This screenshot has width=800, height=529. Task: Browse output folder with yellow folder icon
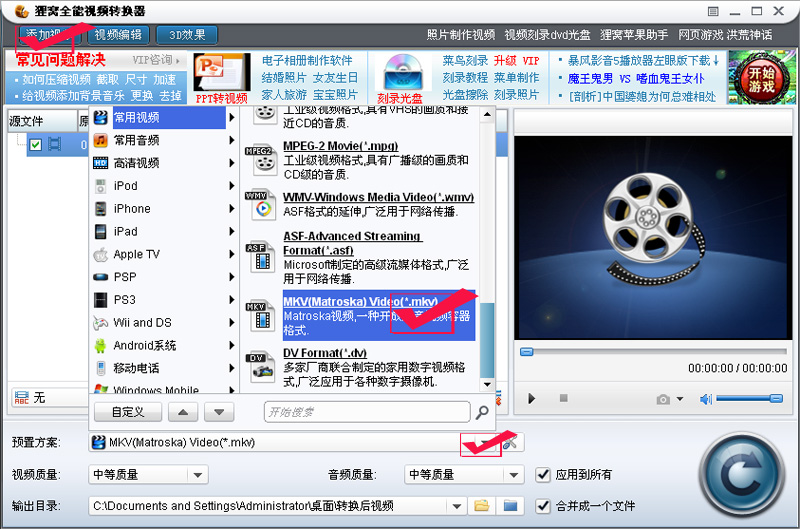481,506
